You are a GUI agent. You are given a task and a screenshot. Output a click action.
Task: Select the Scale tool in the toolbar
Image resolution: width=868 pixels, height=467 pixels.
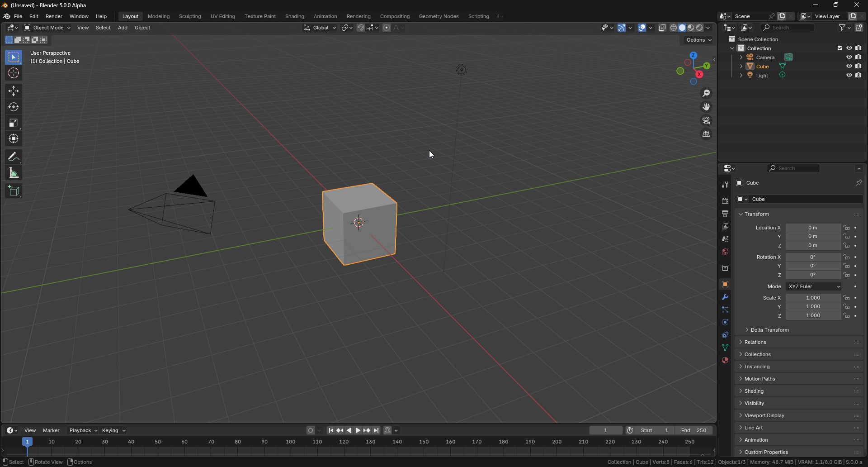[x=14, y=123]
